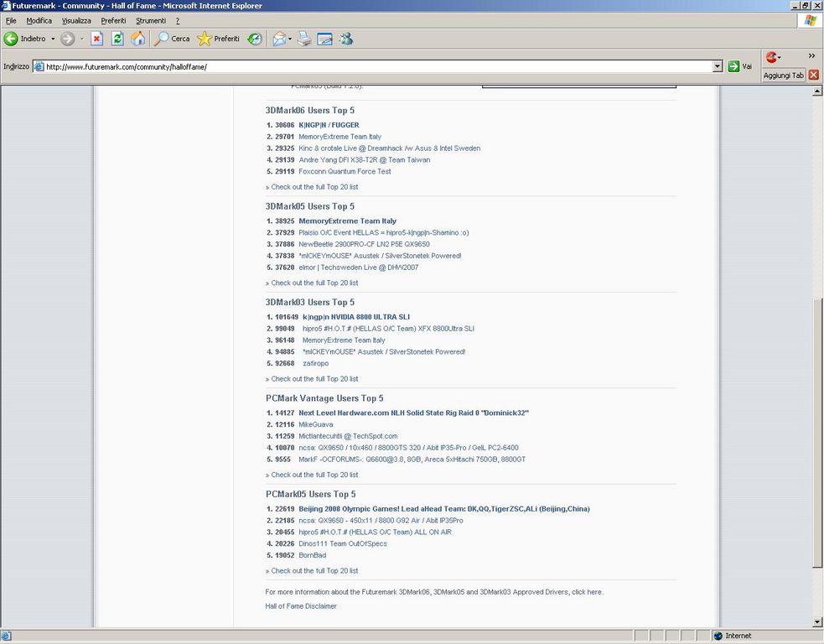This screenshot has height=644, width=824.
Task: Launch Messenger from the toolbar
Action: click(x=346, y=39)
